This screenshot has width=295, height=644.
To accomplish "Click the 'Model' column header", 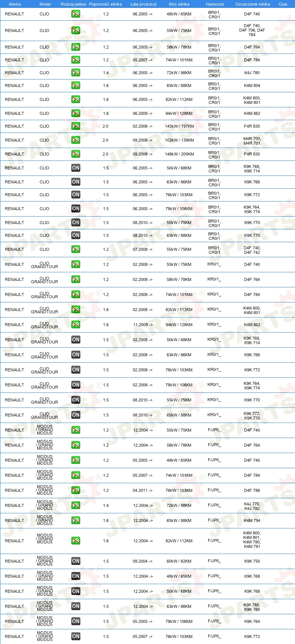I will [45, 4].
